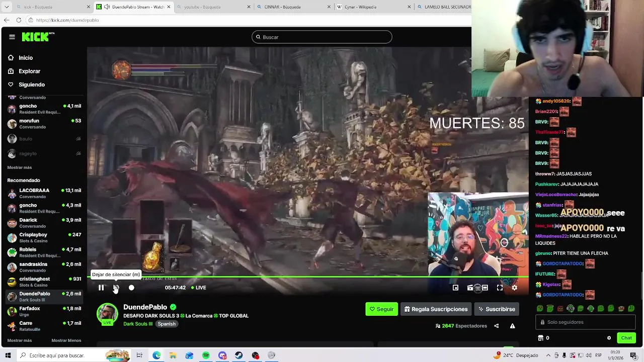The width and height of the screenshot is (644, 362).
Task: Expand recommended list via bottom Mostrar más
Action: coord(20,340)
